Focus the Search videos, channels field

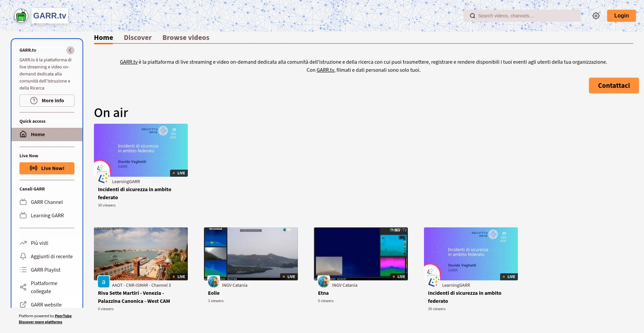click(x=522, y=16)
